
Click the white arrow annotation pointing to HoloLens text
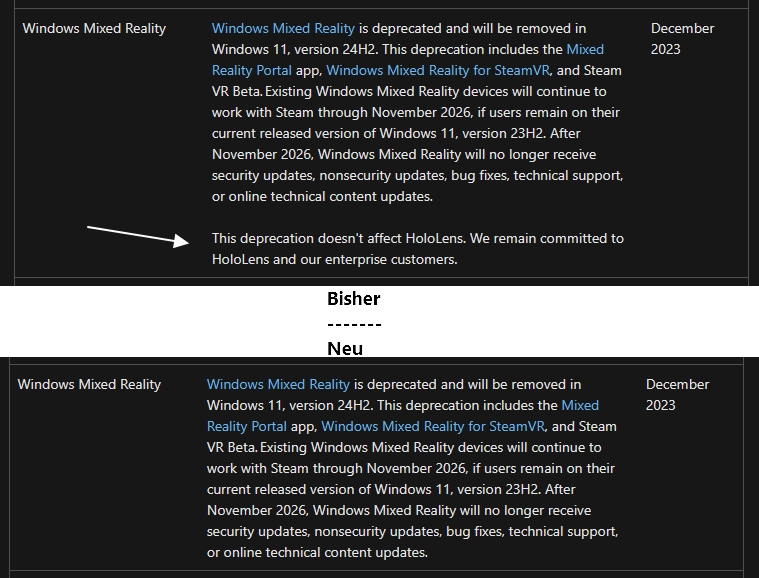coord(138,236)
